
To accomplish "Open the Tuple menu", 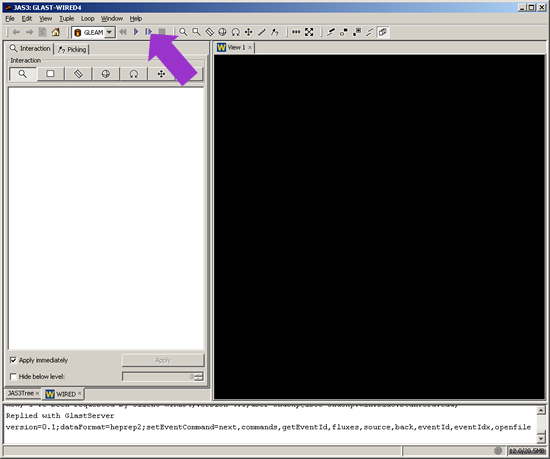I will 66,19.
